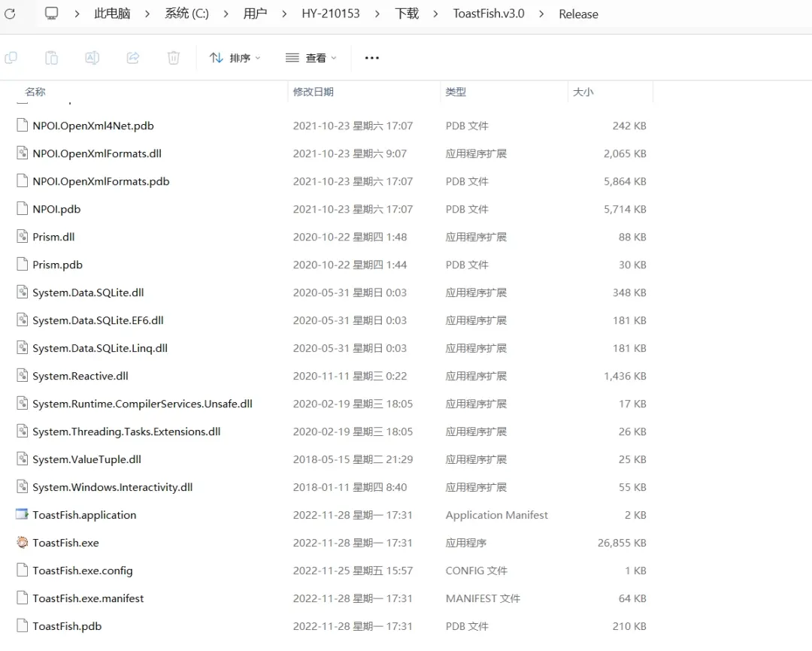
Task: Click the MANIFEST 文件 type cell
Action: [x=483, y=598]
